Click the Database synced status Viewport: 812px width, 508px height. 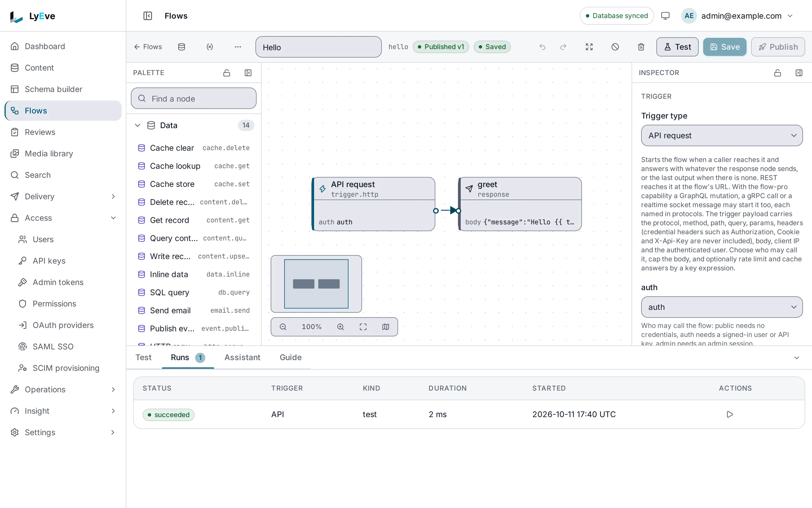click(616, 16)
